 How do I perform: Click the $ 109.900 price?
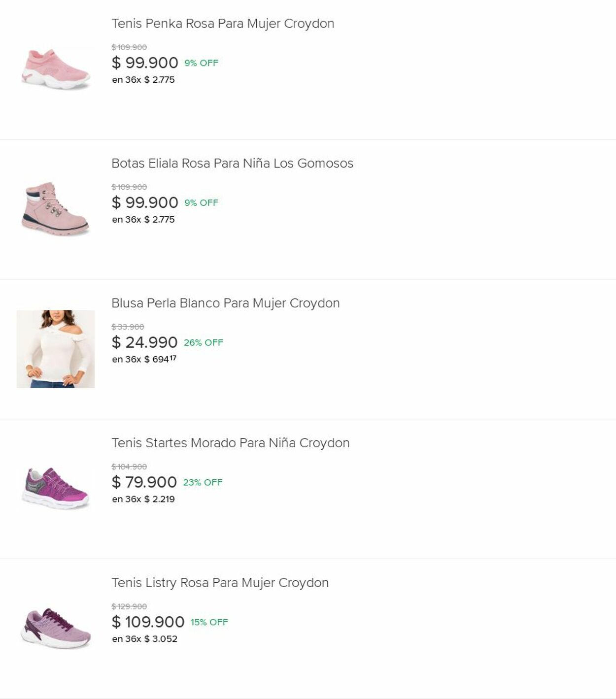click(148, 622)
